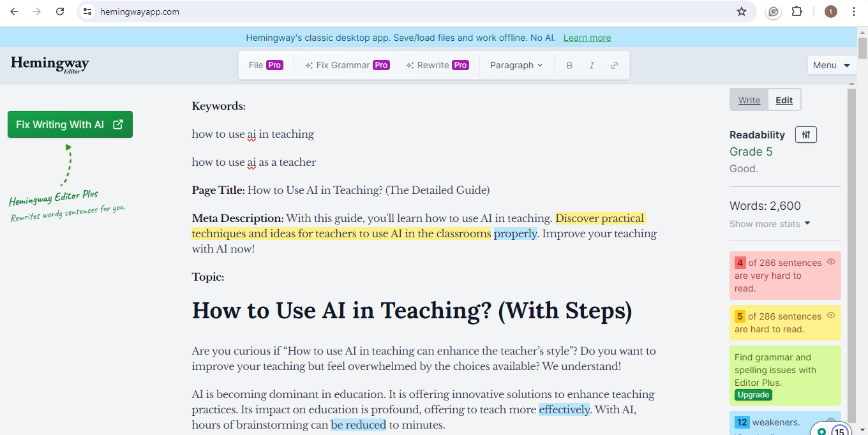Click the Hemingway Editor logo

pos(49,64)
